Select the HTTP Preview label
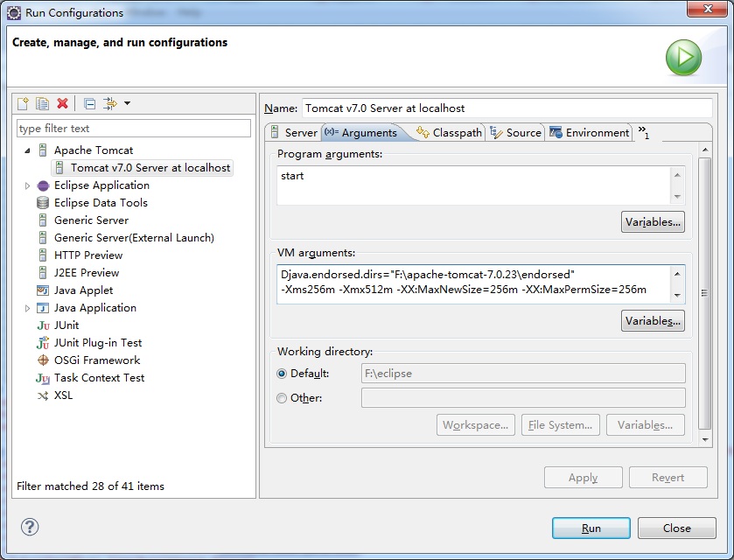 88,255
